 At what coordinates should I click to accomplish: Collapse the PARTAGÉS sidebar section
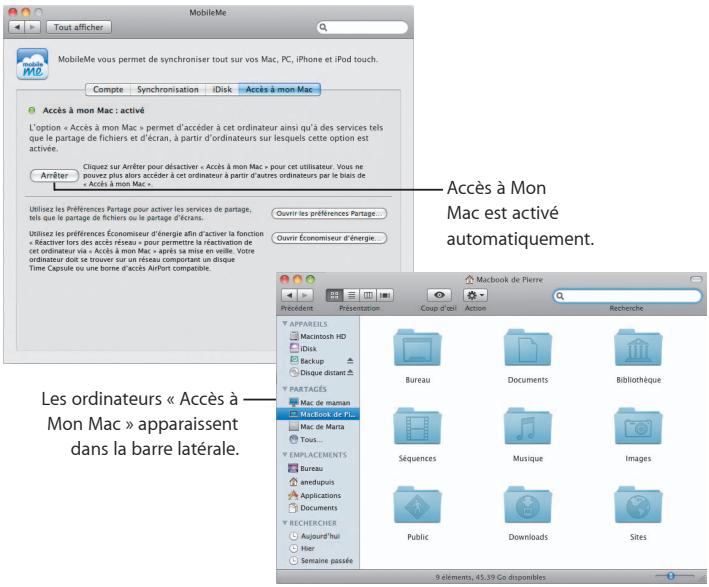pos(285,389)
